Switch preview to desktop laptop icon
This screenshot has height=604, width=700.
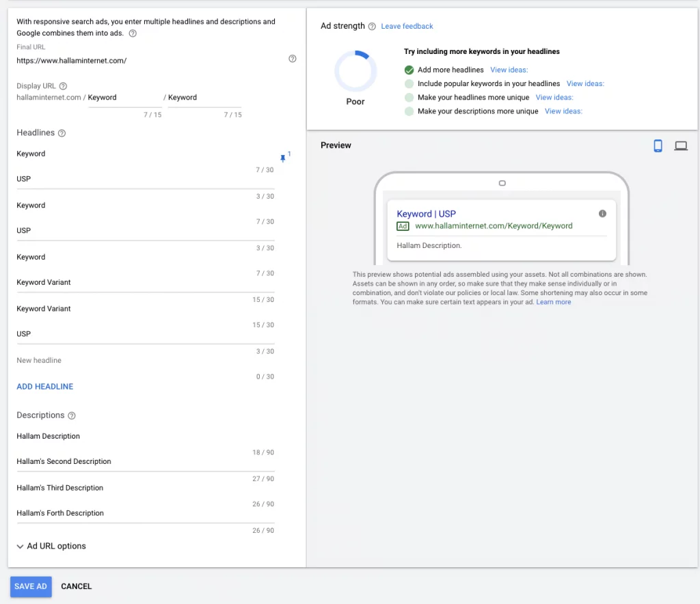681,146
